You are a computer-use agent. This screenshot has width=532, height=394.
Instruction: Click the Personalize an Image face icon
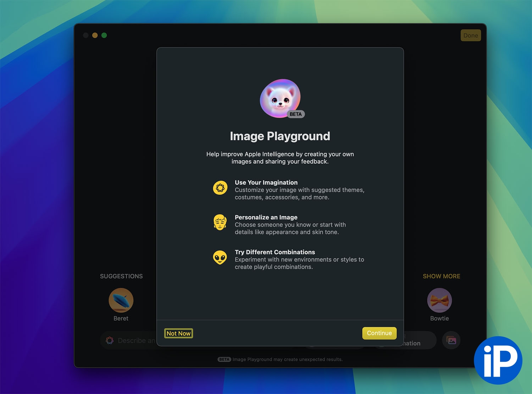click(x=220, y=222)
